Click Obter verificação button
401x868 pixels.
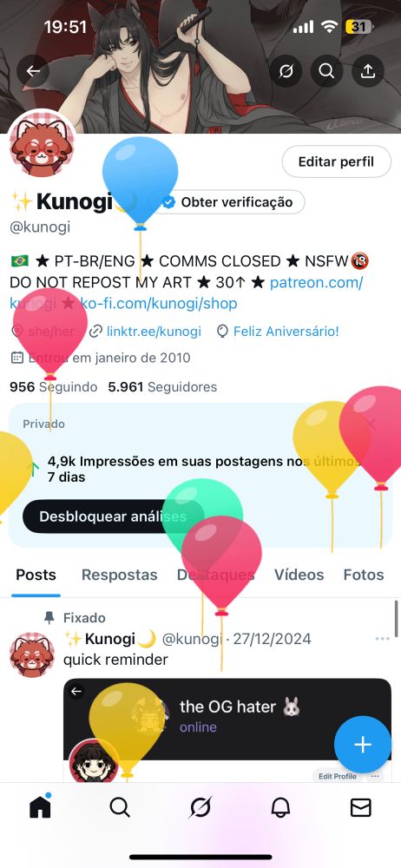[x=228, y=202]
